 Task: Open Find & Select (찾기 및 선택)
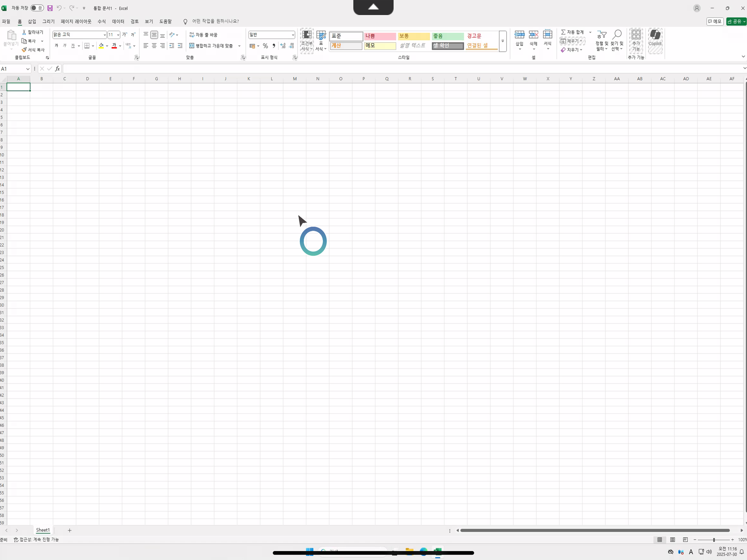point(617,41)
